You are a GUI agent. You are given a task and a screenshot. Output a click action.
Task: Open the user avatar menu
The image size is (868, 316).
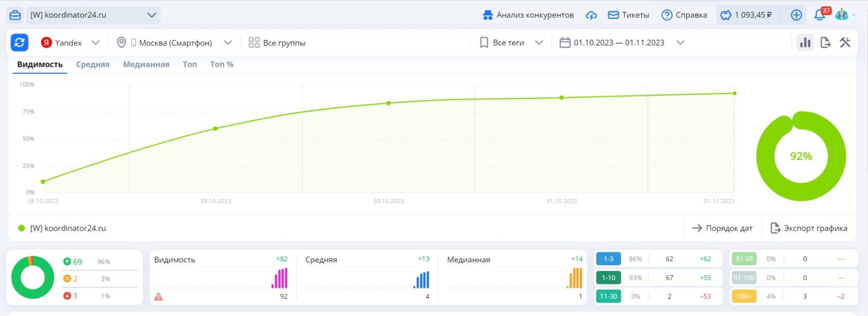842,15
